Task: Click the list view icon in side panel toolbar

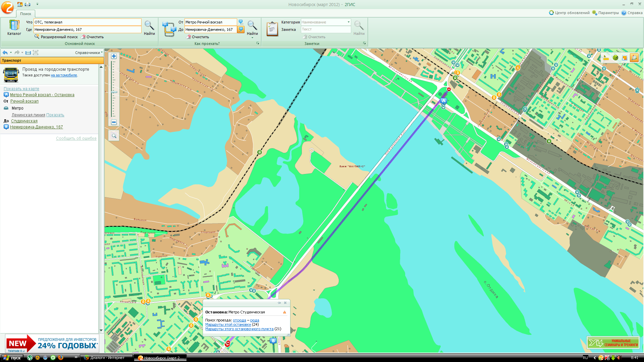Action: click(36, 53)
